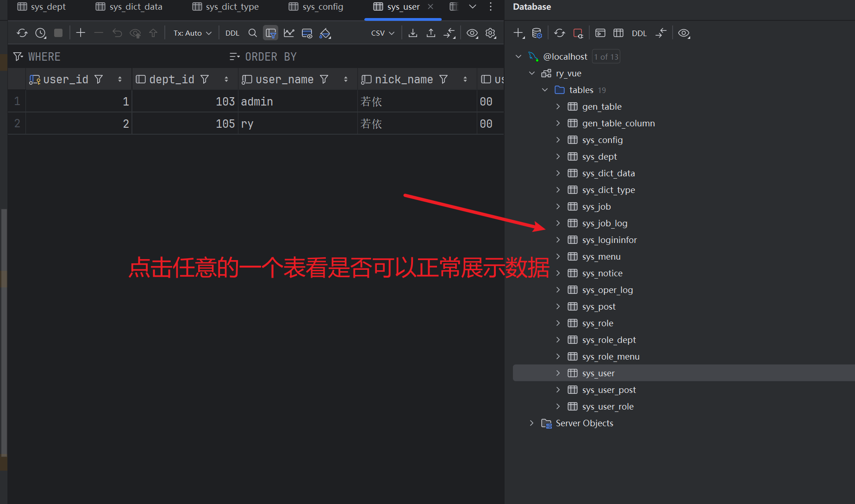Select row number 2 header
The height and width of the screenshot is (504, 855).
click(17, 124)
